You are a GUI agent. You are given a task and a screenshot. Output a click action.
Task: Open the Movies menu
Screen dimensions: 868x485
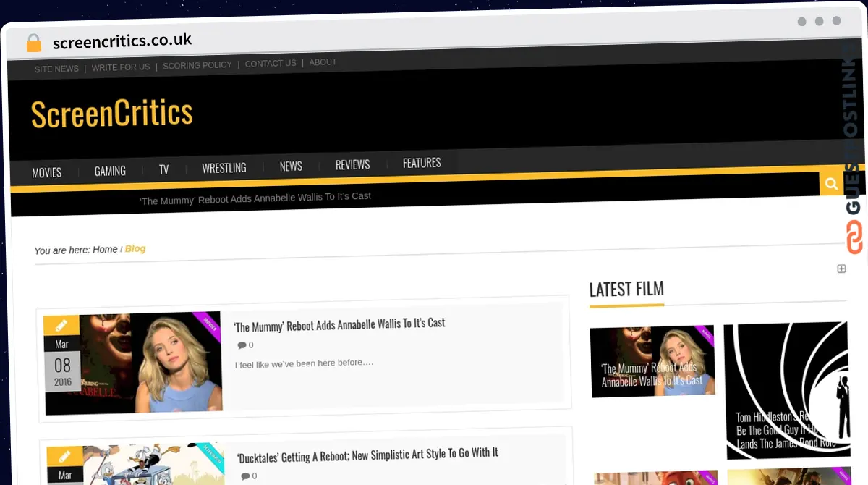(47, 173)
